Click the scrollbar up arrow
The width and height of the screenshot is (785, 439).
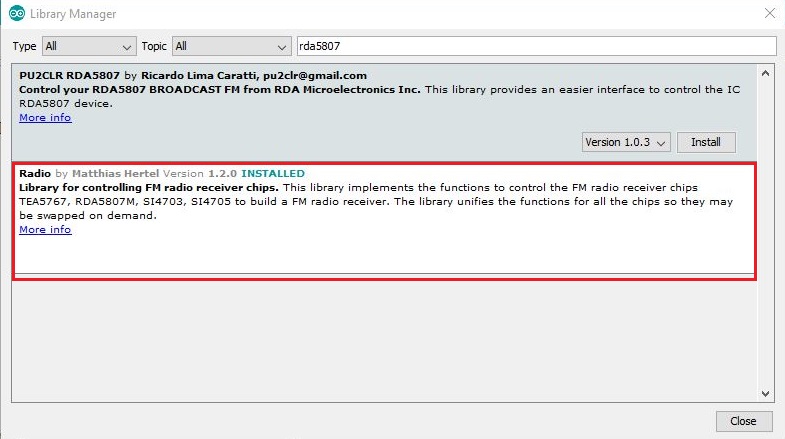(x=765, y=74)
